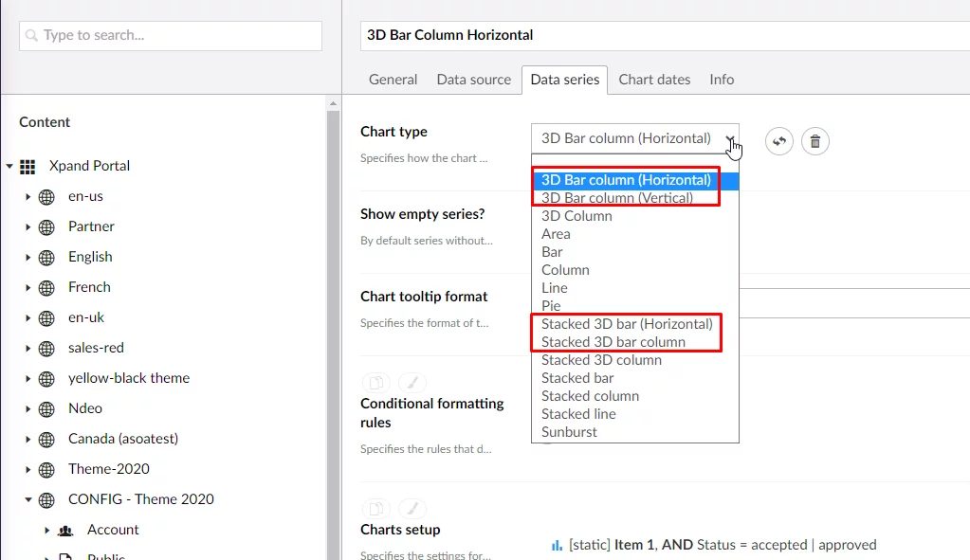Collapse the Xpand Portal root node
The image size is (970, 560).
click(9, 167)
